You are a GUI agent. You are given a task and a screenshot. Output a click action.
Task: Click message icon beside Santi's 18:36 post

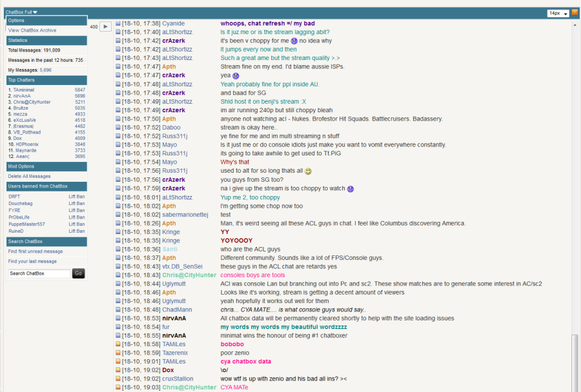click(x=118, y=250)
